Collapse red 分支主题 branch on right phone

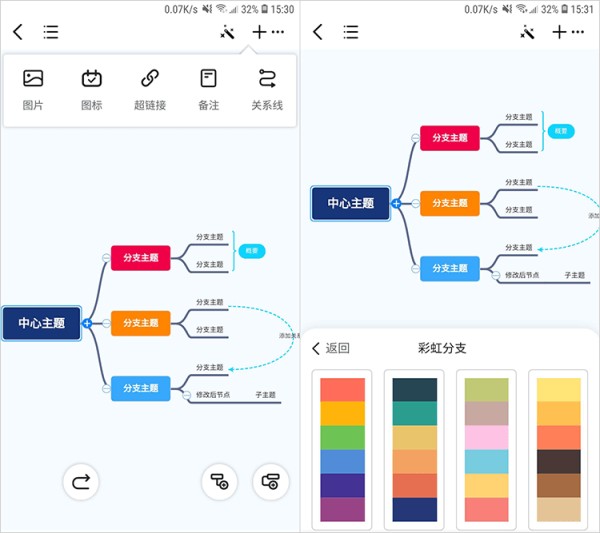pyautogui.click(x=415, y=138)
